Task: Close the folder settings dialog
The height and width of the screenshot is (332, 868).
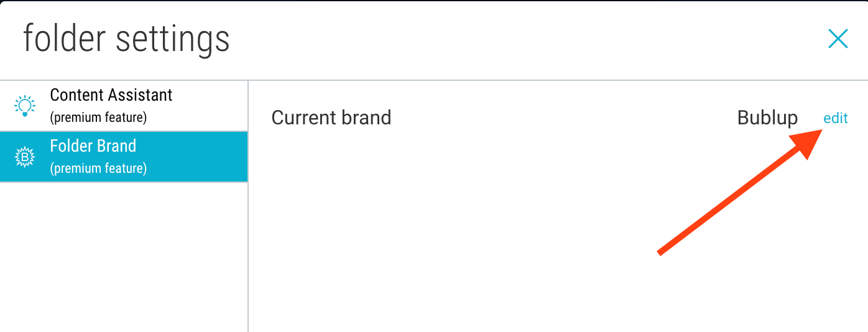Action: 838,39
